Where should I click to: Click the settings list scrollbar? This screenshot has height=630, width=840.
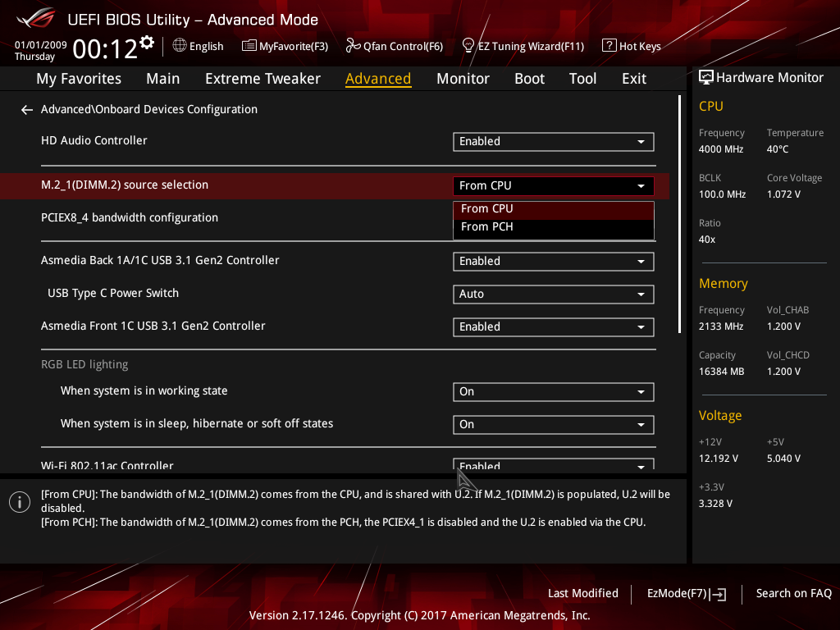[x=680, y=214]
